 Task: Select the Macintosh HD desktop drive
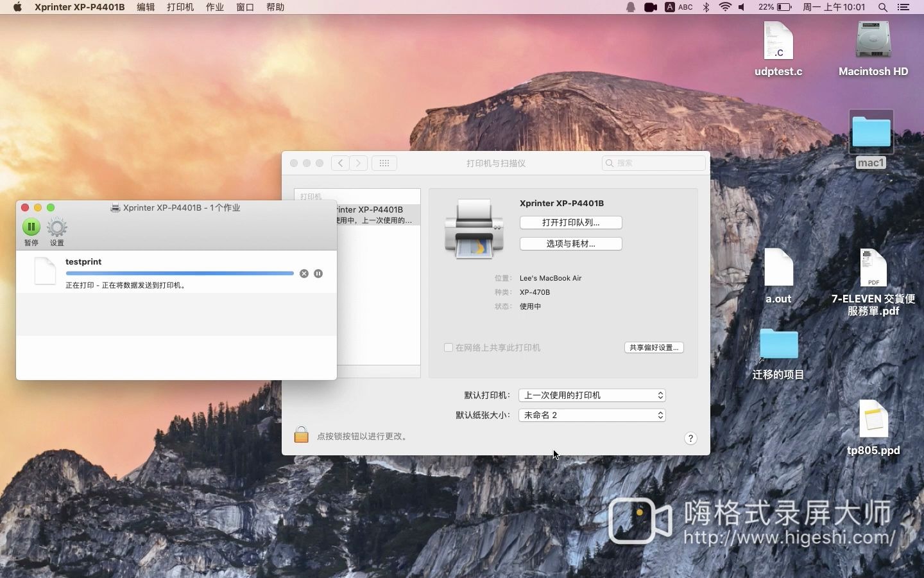tap(873, 49)
